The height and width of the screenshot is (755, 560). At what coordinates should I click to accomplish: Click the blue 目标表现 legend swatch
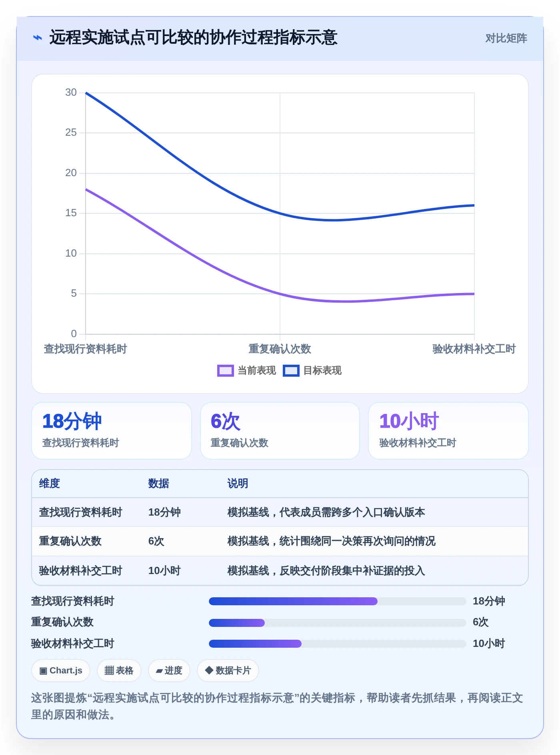(291, 371)
